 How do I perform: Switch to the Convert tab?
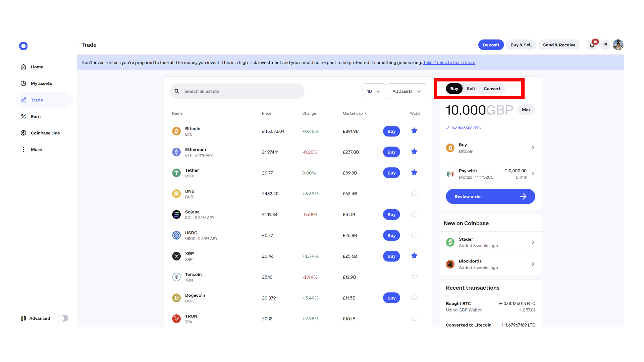click(x=492, y=88)
